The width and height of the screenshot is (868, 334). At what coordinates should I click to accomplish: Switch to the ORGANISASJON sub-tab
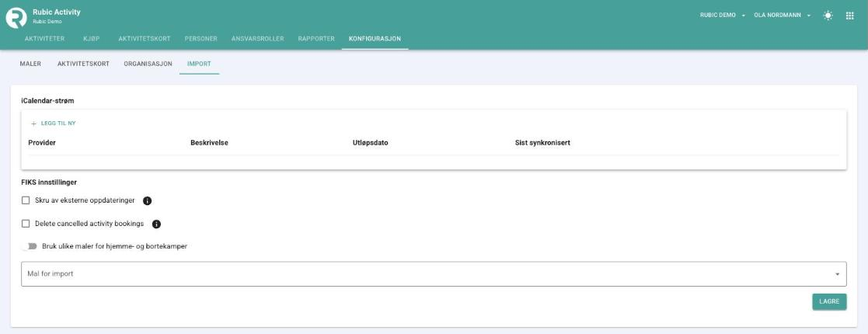tap(148, 64)
